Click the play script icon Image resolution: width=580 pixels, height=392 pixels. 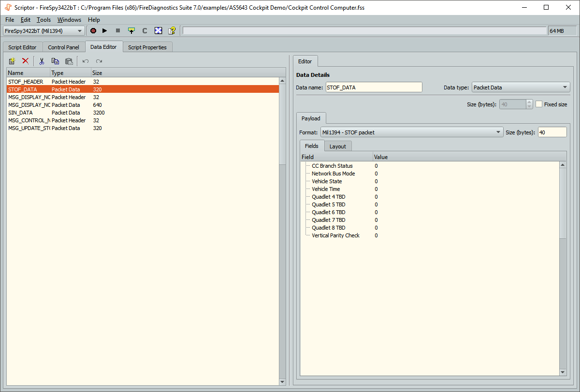(105, 31)
